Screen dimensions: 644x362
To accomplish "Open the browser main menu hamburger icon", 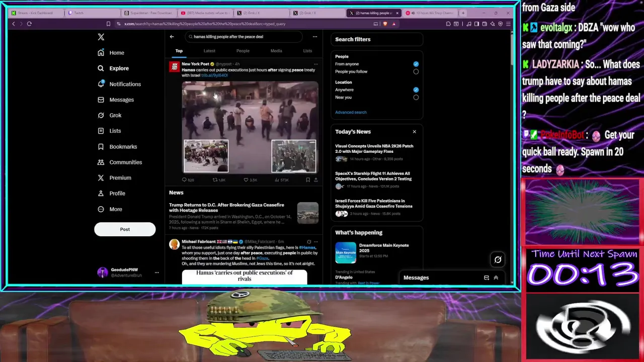I will pos(508,24).
